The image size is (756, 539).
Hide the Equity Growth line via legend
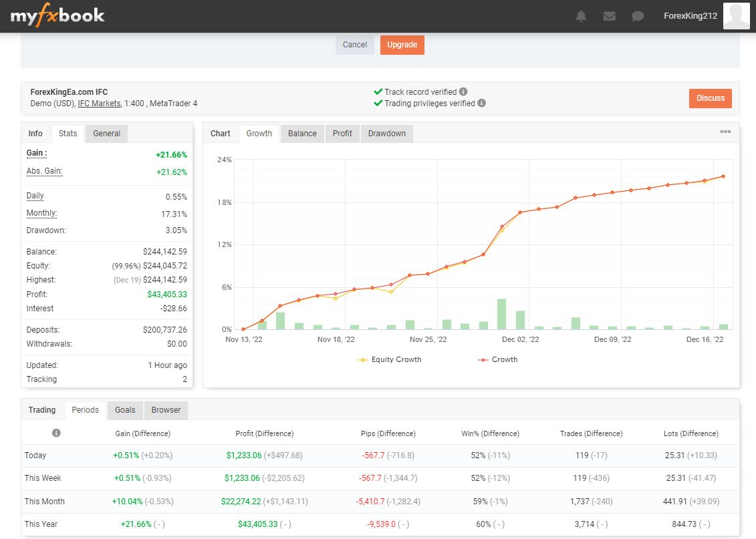[390, 359]
